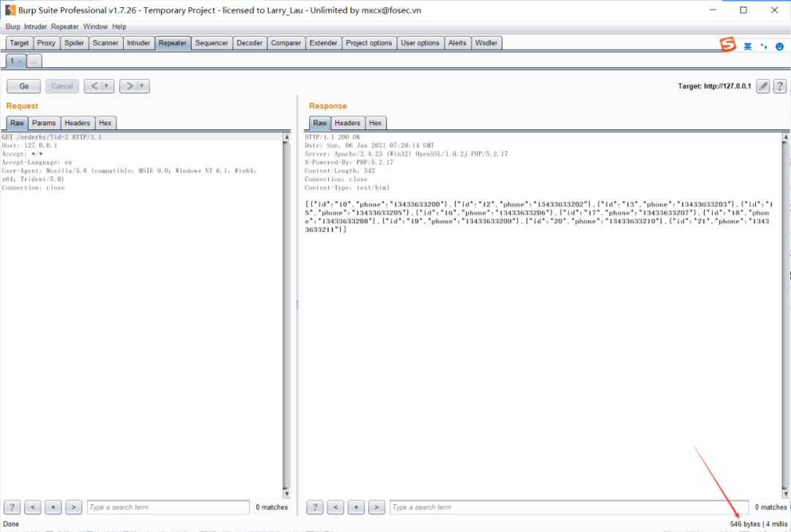The width and height of the screenshot is (791, 532).
Task: Switch to the User options tab
Action: coord(420,43)
